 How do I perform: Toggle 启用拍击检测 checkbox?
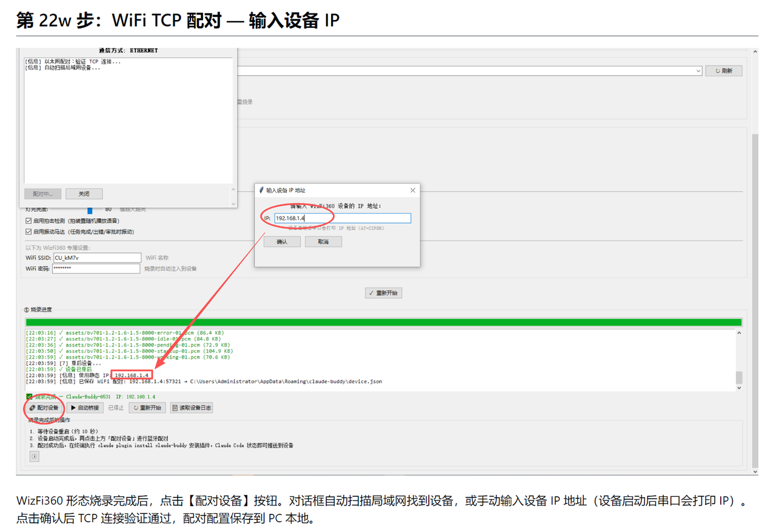[x=28, y=221]
